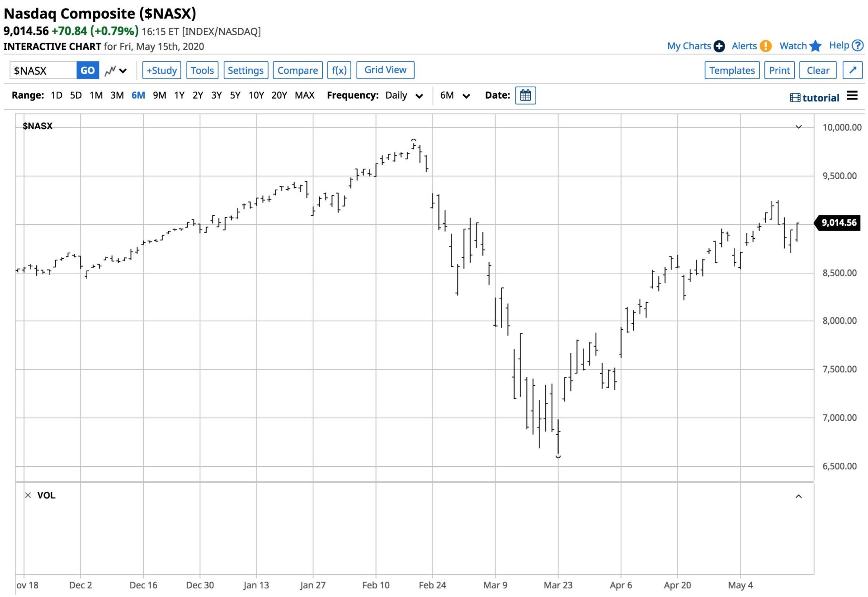Click the f(x) expressions button

click(x=339, y=70)
